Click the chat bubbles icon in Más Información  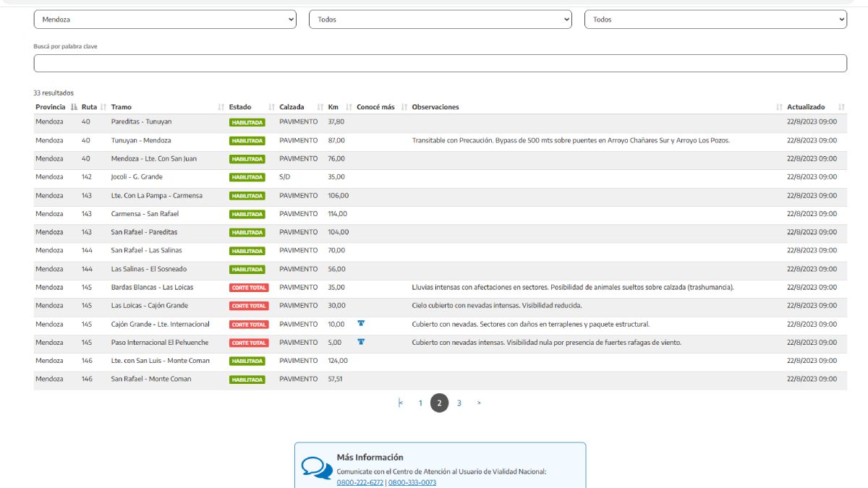coord(316,468)
